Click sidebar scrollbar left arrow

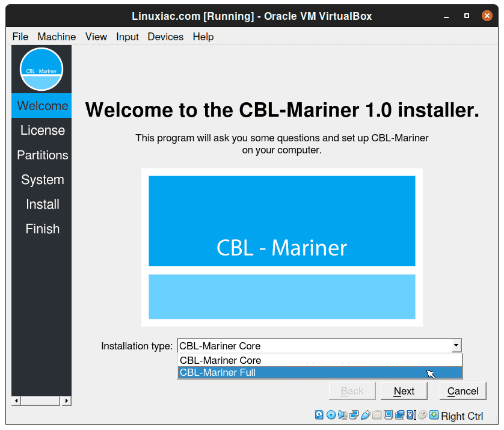[16, 401]
